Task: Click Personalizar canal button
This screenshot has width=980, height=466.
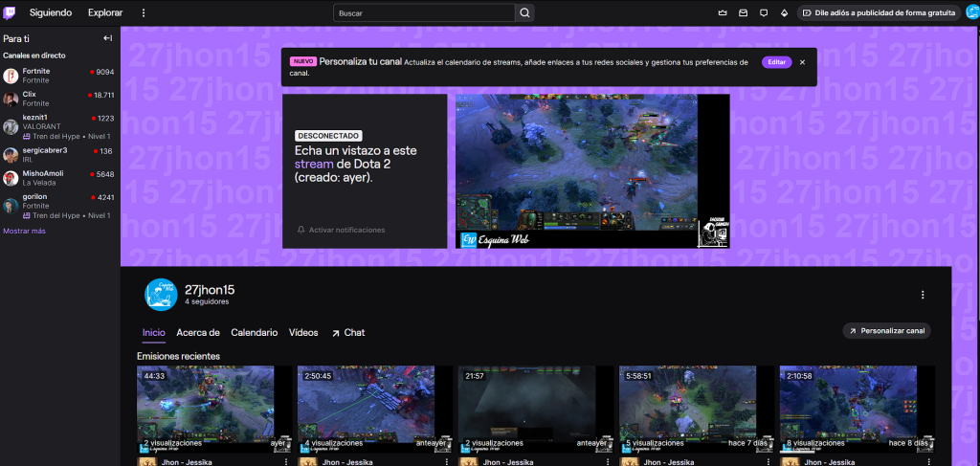Action: point(887,330)
